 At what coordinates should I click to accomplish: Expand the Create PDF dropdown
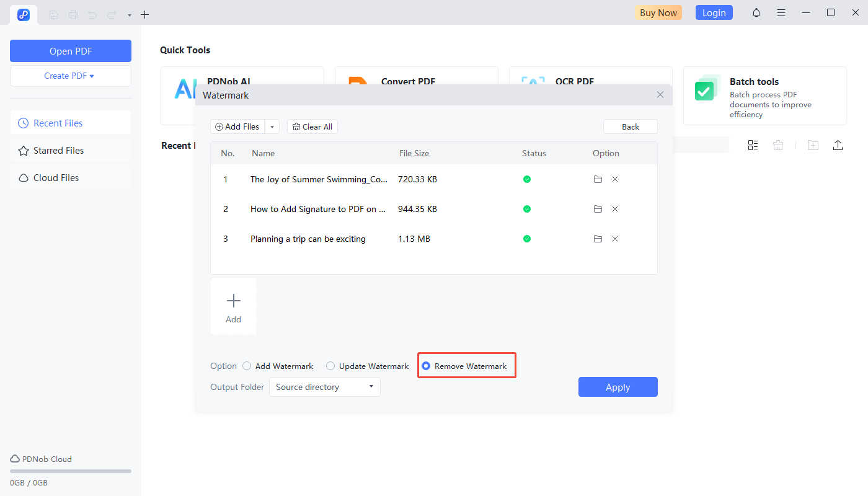pos(71,75)
